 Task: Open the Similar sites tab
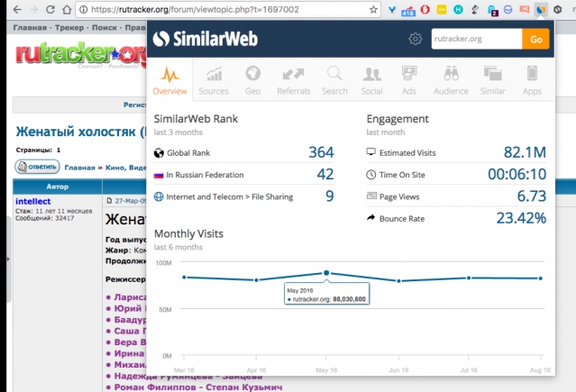[492, 80]
